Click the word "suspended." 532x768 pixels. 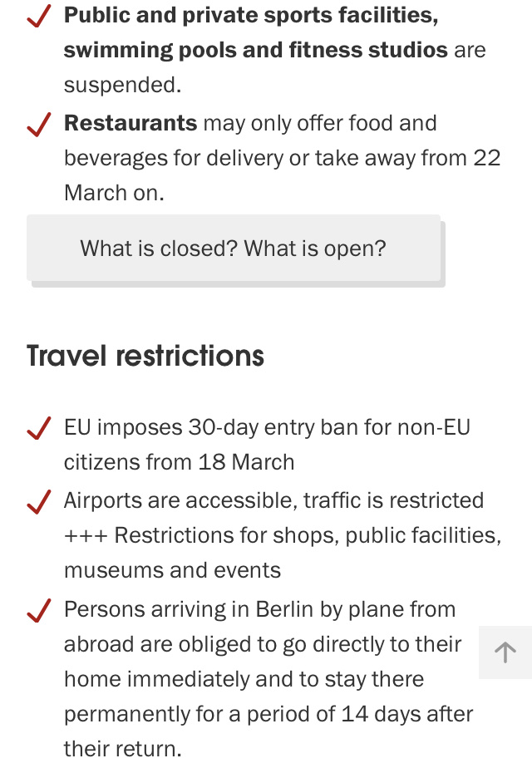pyautogui.click(x=122, y=85)
